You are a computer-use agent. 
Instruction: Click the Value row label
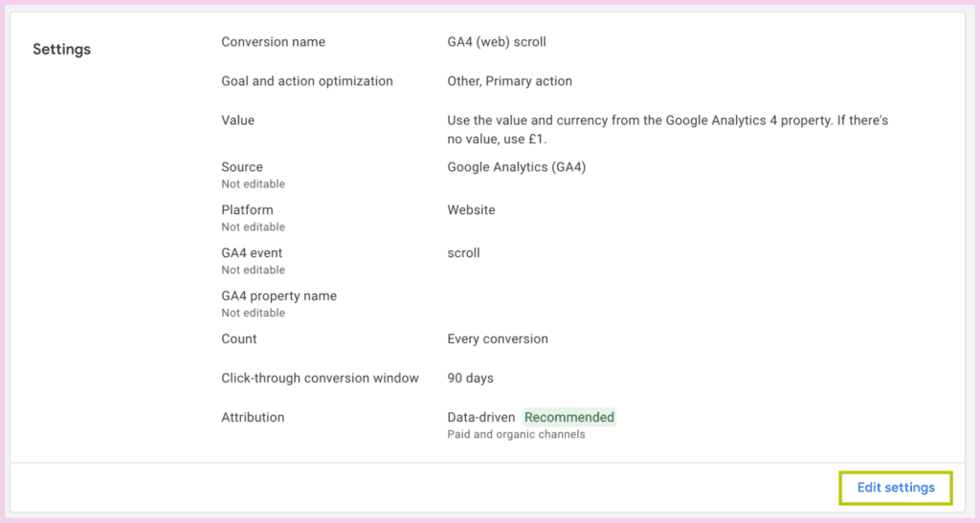[237, 120]
